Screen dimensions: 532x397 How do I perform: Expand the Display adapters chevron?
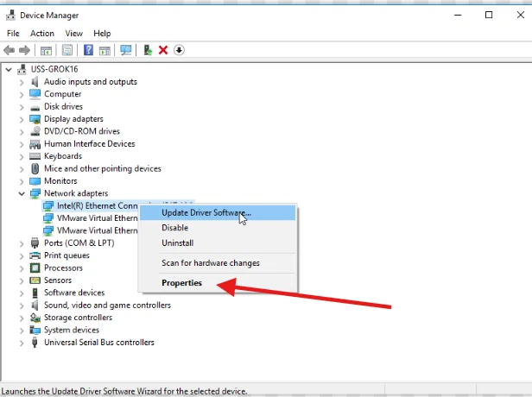[x=22, y=120]
